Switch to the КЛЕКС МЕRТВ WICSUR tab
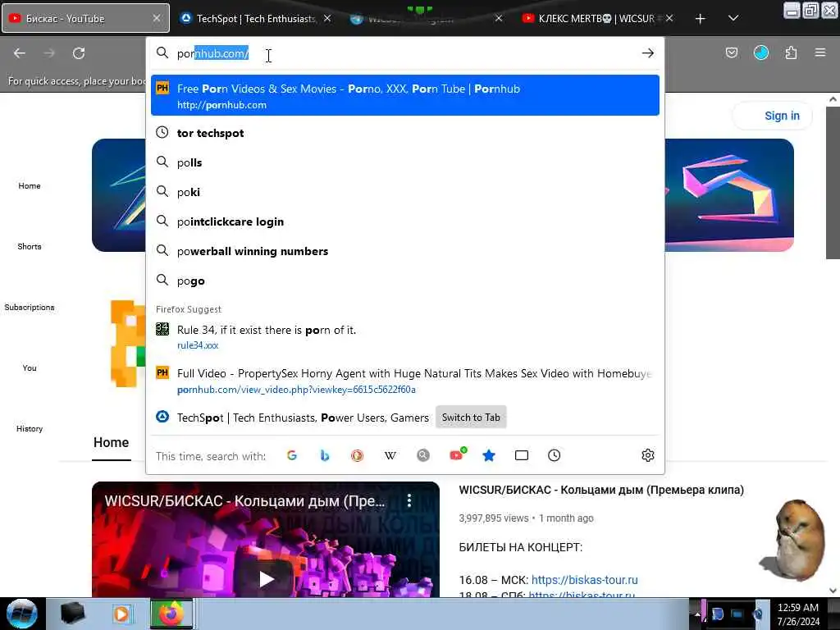 (596, 18)
